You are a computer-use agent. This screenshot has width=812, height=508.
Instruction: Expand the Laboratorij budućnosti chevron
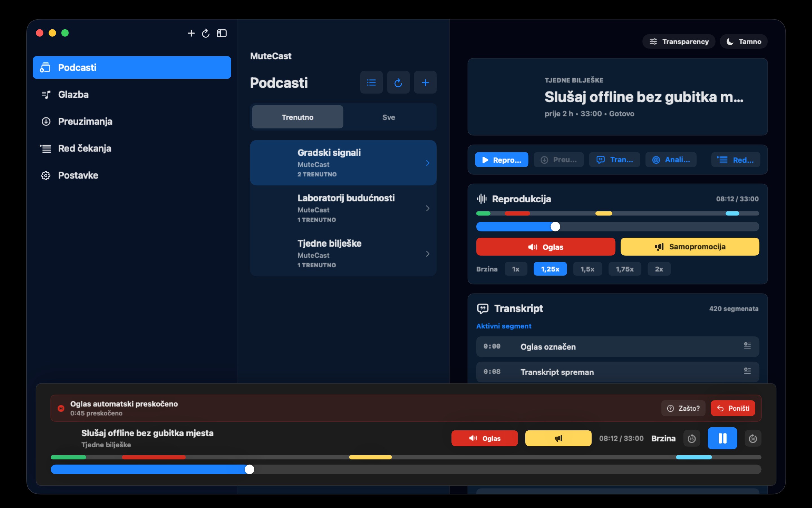click(x=427, y=208)
